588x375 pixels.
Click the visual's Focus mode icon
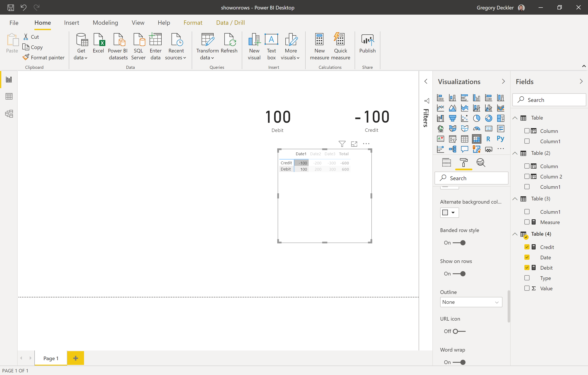354,144
